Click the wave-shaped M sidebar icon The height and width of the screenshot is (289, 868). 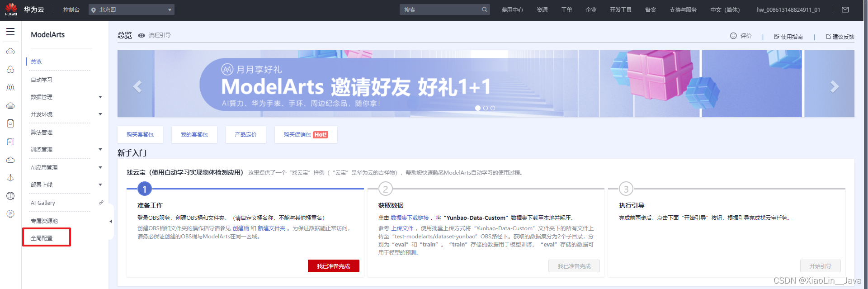point(10,87)
